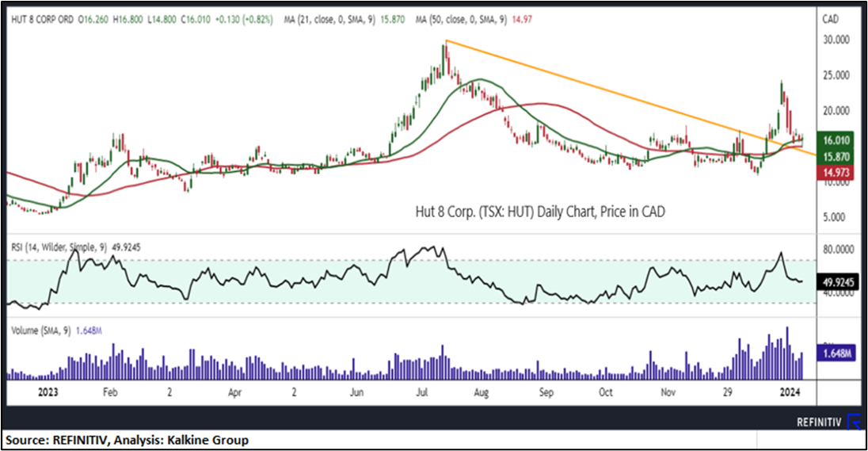Click the Apr date axis label
This screenshot has width=868, height=451.
click(x=234, y=392)
